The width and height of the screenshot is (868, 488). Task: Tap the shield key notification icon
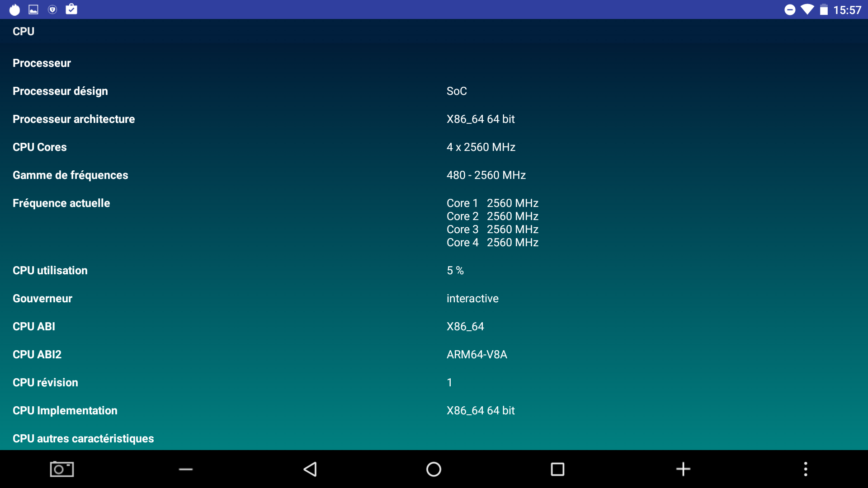pos(52,9)
